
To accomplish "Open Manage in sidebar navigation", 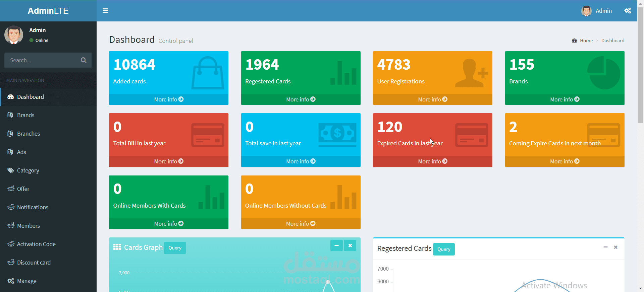I will tap(48, 281).
